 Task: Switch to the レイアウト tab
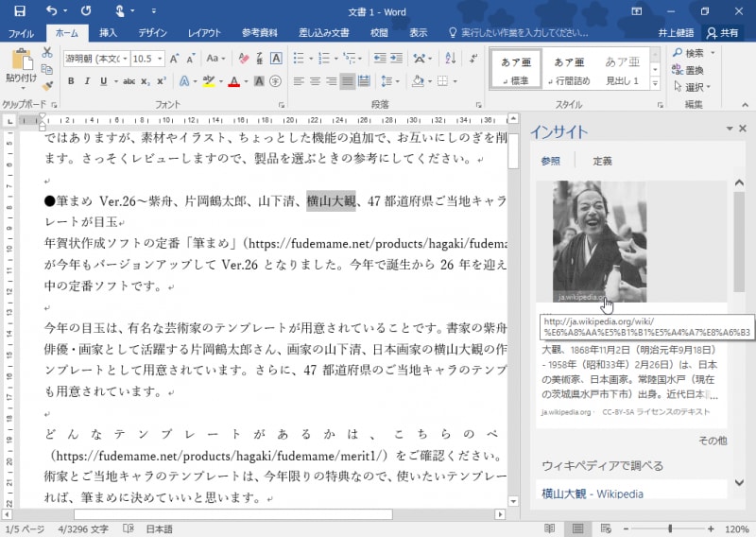(x=204, y=33)
